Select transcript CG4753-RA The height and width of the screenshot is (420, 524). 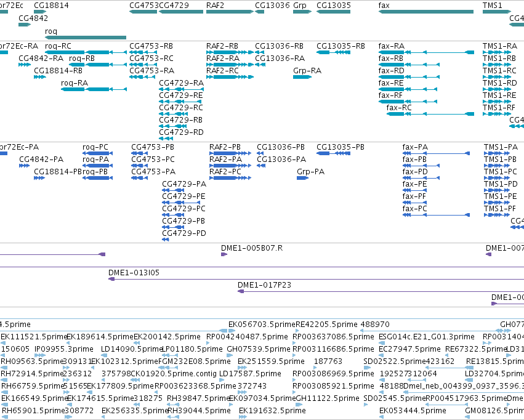142,77
